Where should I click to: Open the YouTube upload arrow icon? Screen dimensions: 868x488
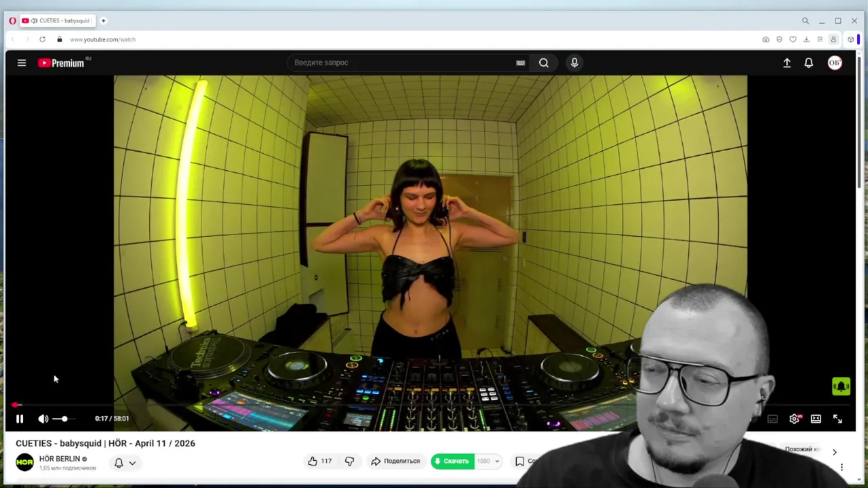pos(787,63)
